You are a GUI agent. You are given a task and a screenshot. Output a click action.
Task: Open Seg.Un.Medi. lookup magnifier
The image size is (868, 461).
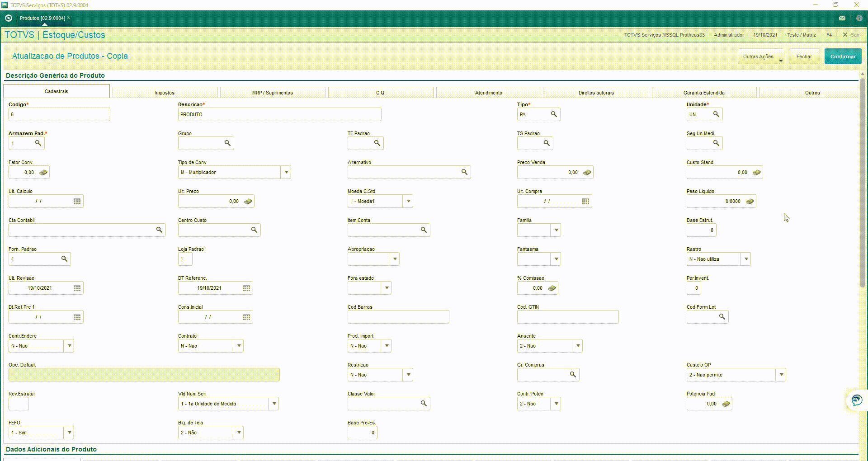[717, 143]
